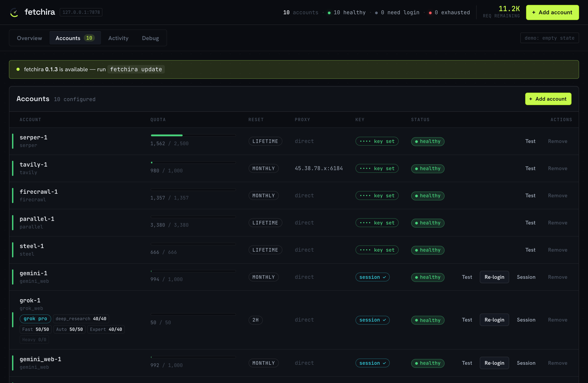
Task: Click the tavily-1 quota progress bar
Action: 193,163
